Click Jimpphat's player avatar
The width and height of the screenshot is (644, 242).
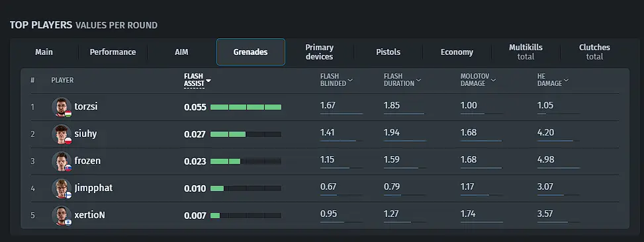62,188
